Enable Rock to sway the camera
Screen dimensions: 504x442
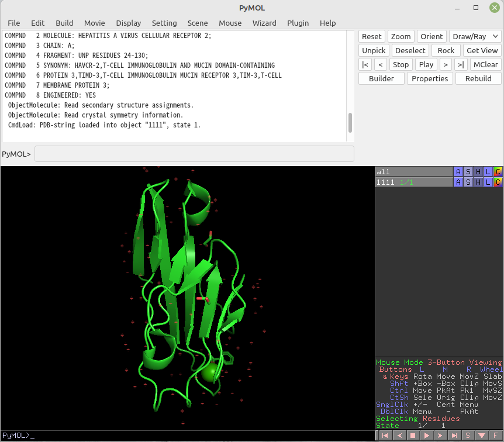pyautogui.click(x=446, y=50)
